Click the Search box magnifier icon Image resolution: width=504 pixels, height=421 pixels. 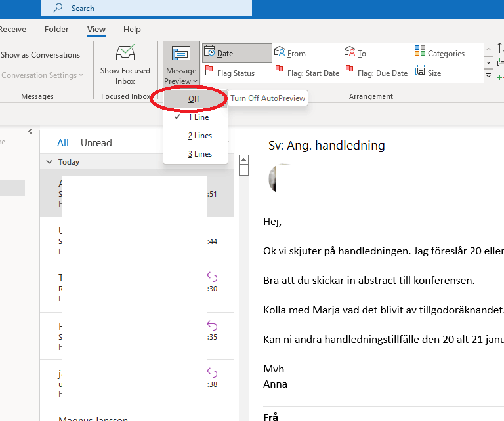click(58, 8)
